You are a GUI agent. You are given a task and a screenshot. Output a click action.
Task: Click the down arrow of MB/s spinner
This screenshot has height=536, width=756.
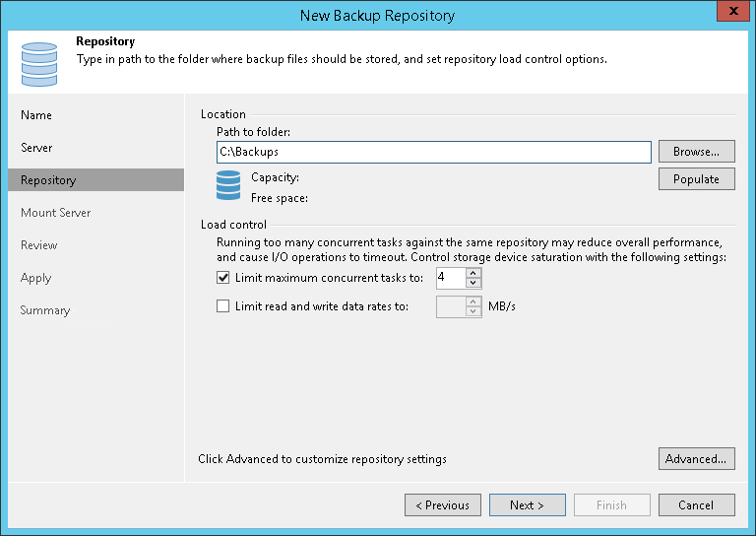[473, 312]
